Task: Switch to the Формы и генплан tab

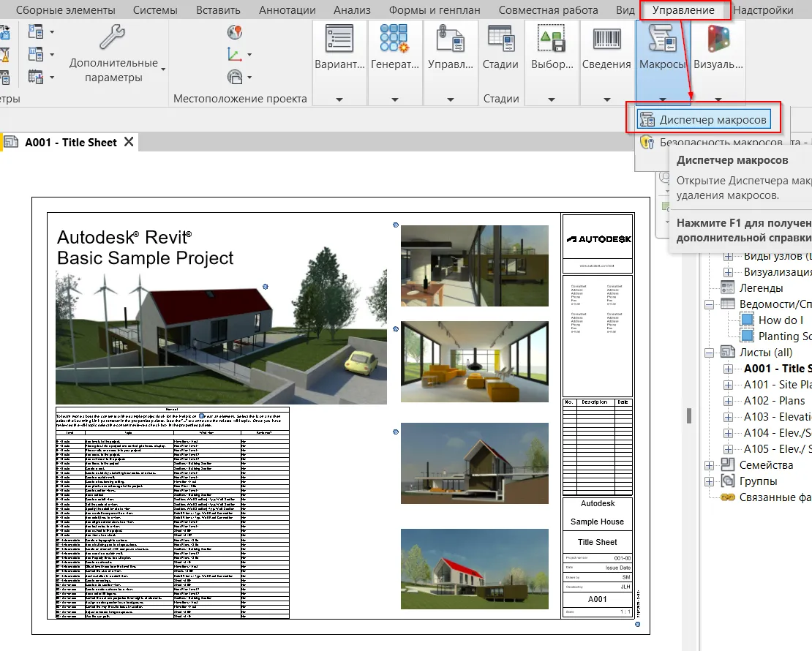Action: (x=435, y=10)
